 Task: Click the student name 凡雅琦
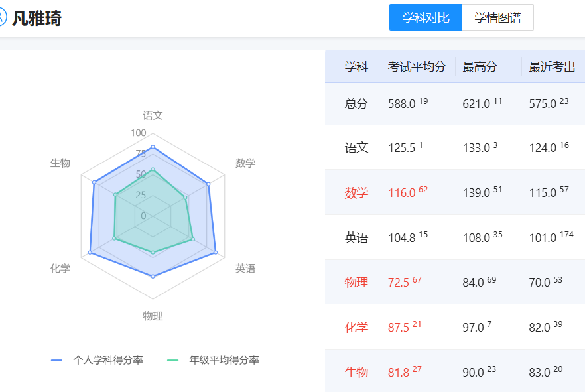(x=37, y=18)
